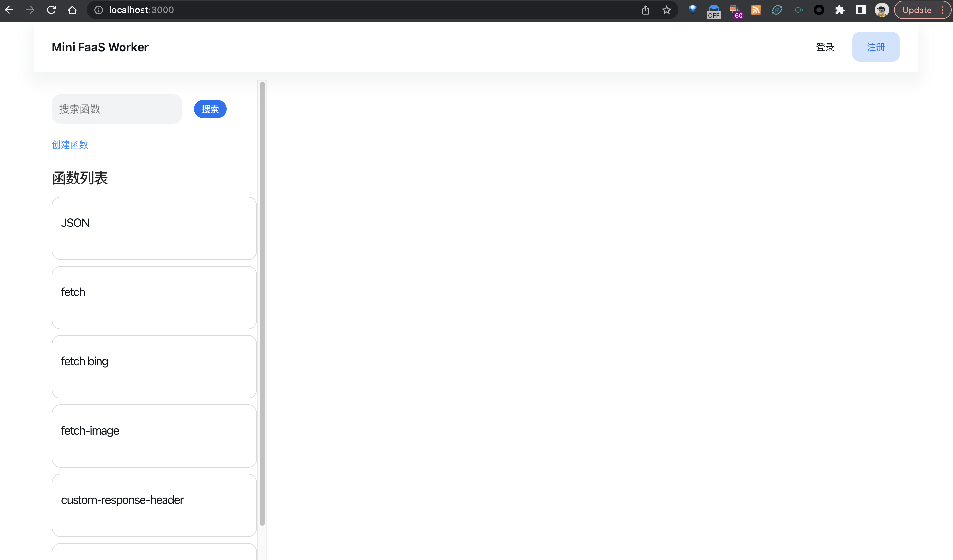Click the browser extensions puzzle icon
The image size is (953, 560).
click(840, 10)
